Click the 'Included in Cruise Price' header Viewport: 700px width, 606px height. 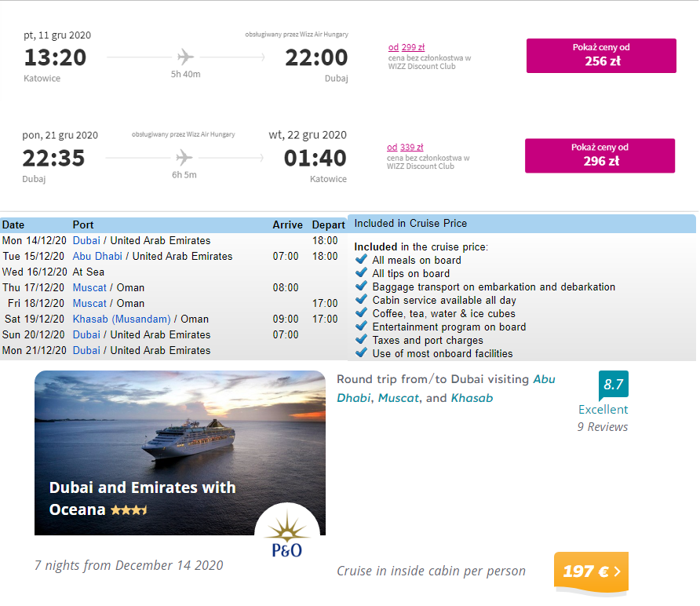click(x=410, y=223)
